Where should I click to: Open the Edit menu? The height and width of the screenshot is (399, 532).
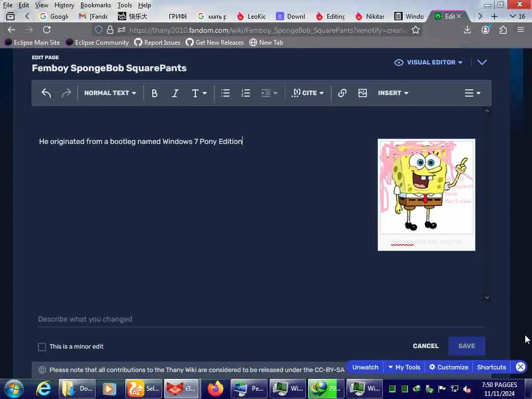[23, 5]
